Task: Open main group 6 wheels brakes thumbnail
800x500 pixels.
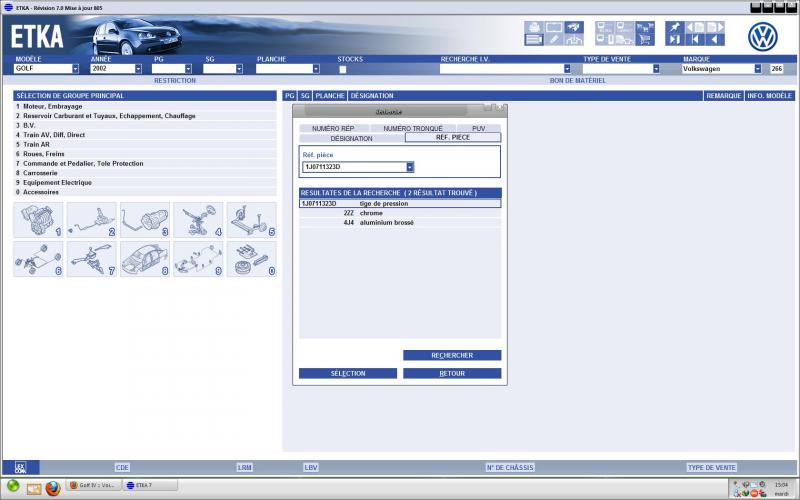Action: tap(38, 259)
